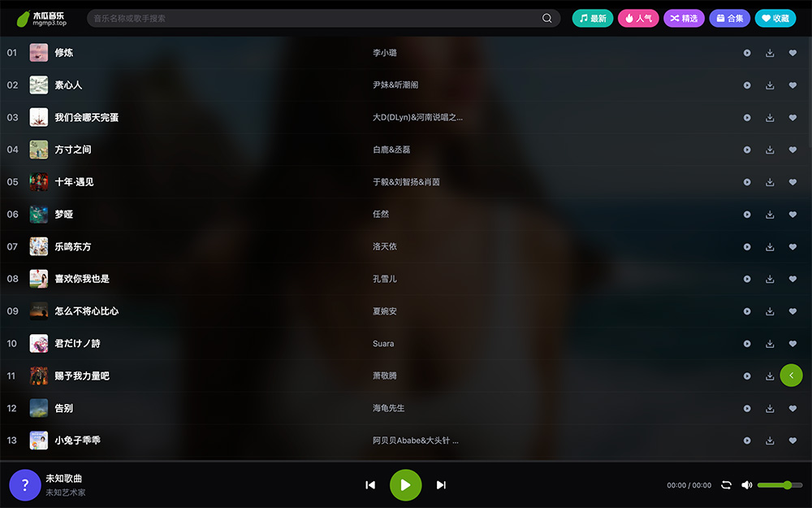Viewport: 812px width, 508px height.
Task: Download the song 方寸之间
Action: (x=770, y=150)
